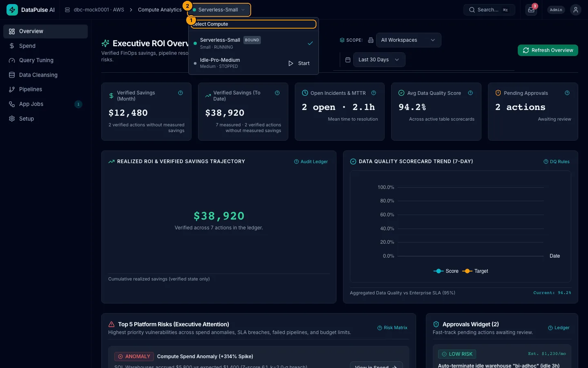
Task: Click help icon on Verified Savings (To Date) card
Action: tap(277, 93)
